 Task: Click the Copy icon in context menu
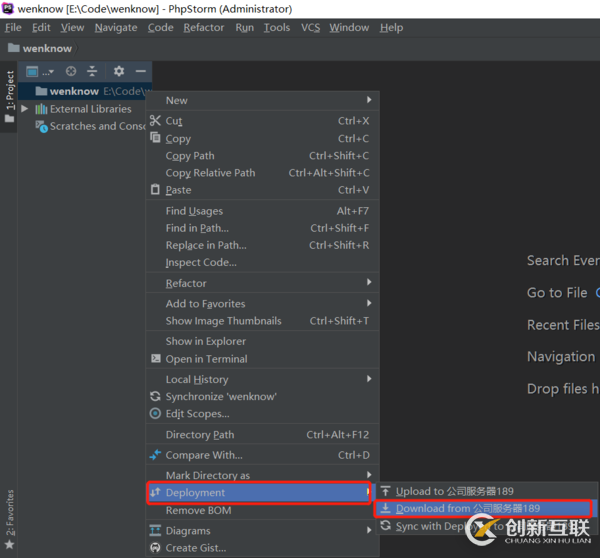click(155, 137)
